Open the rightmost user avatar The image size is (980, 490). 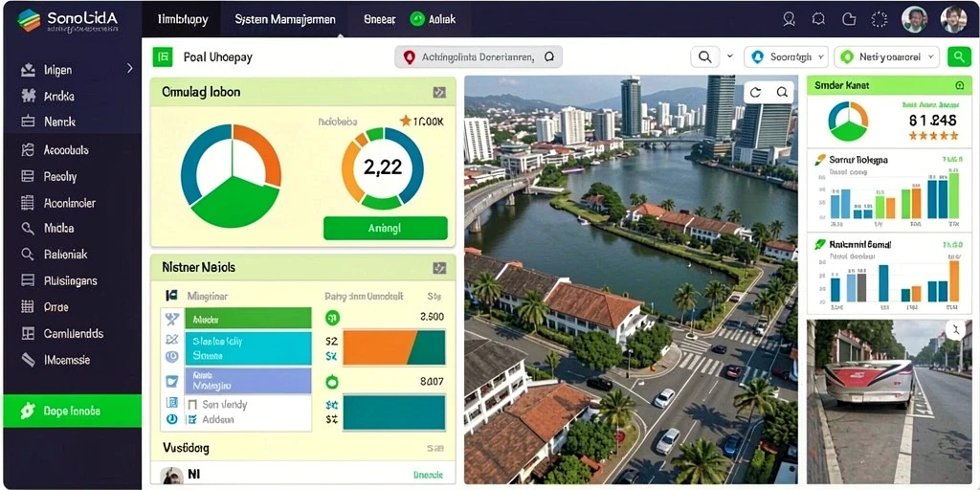click(954, 19)
